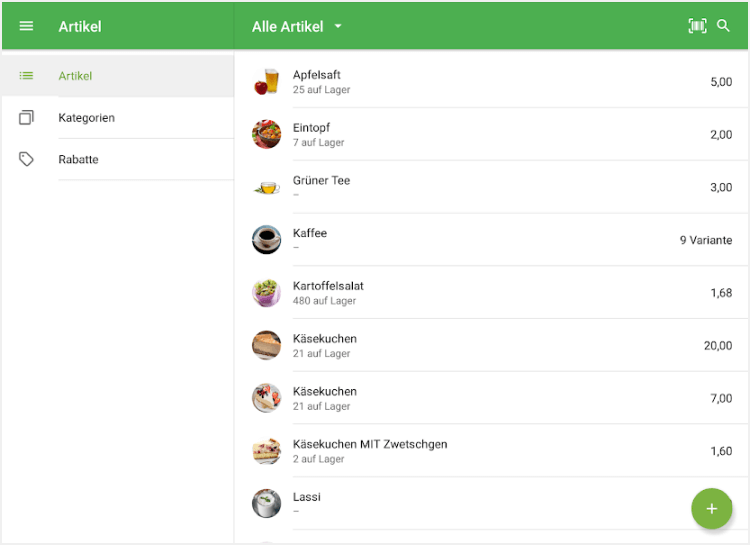Image resolution: width=750 pixels, height=545 pixels.
Task: Click the Kaffee cup thumbnail
Action: pos(266,240)
